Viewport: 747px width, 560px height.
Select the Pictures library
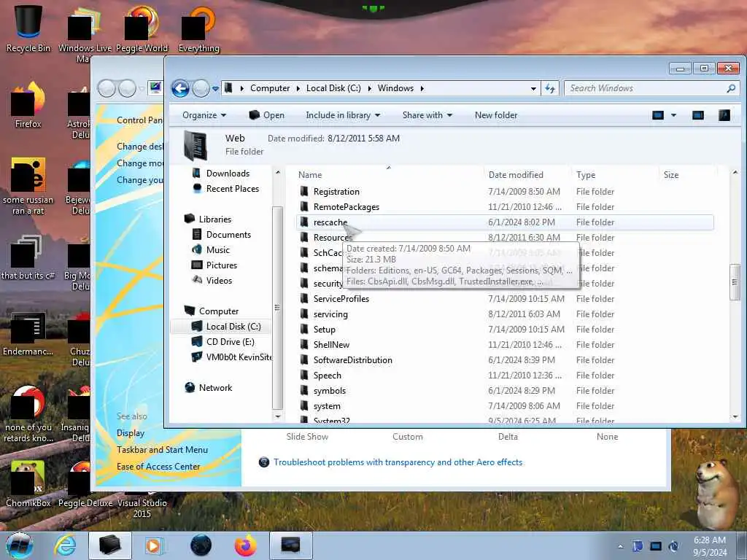point(222,265)
